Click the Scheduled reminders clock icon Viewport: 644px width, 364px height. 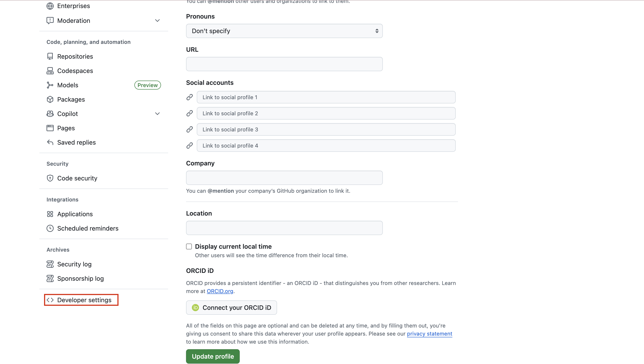[x=50, y=228]
